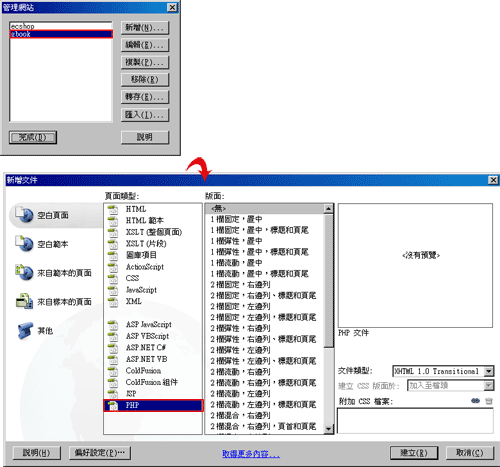The height and width of the screenshot is (467, 500).
Task: Select the 空白範本 category icon
Action: pyautogui.click(x=24, y=243)
